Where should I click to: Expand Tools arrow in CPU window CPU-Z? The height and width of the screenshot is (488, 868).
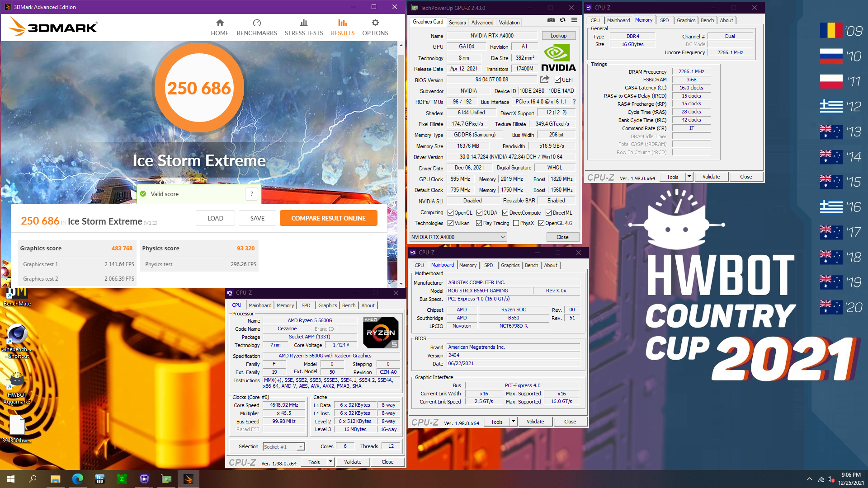tap(331, 462)
